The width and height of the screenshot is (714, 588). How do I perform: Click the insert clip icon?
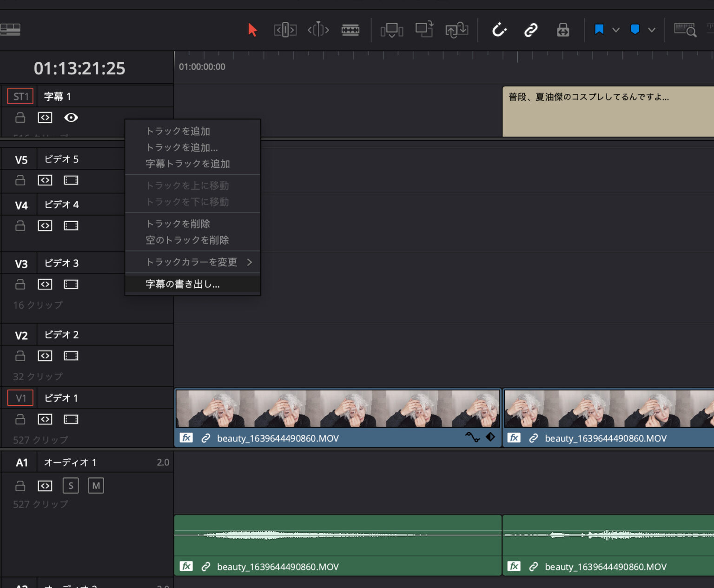[391, 29]
